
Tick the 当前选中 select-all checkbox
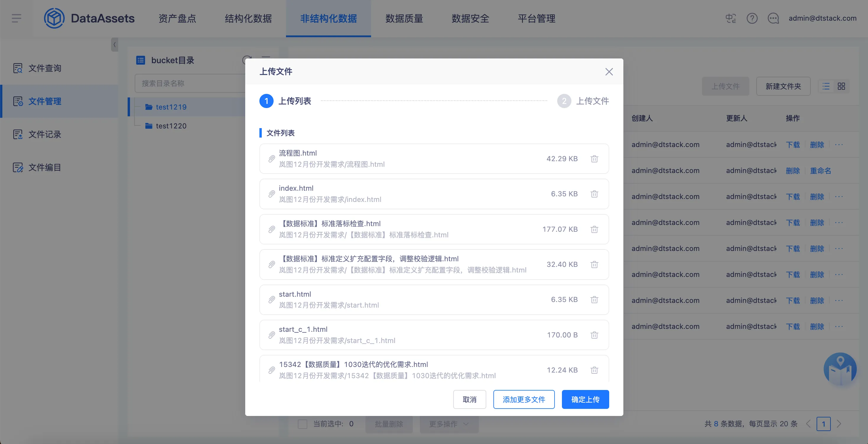point(302,424)
